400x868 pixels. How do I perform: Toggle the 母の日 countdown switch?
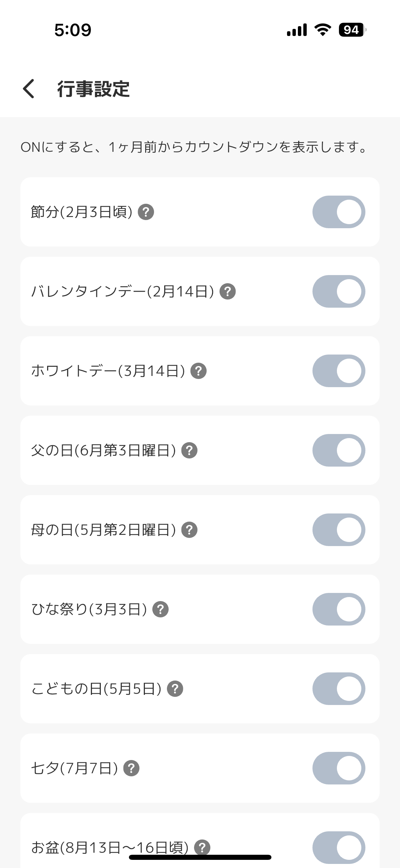pyautogui.click(x=339, y=530)
